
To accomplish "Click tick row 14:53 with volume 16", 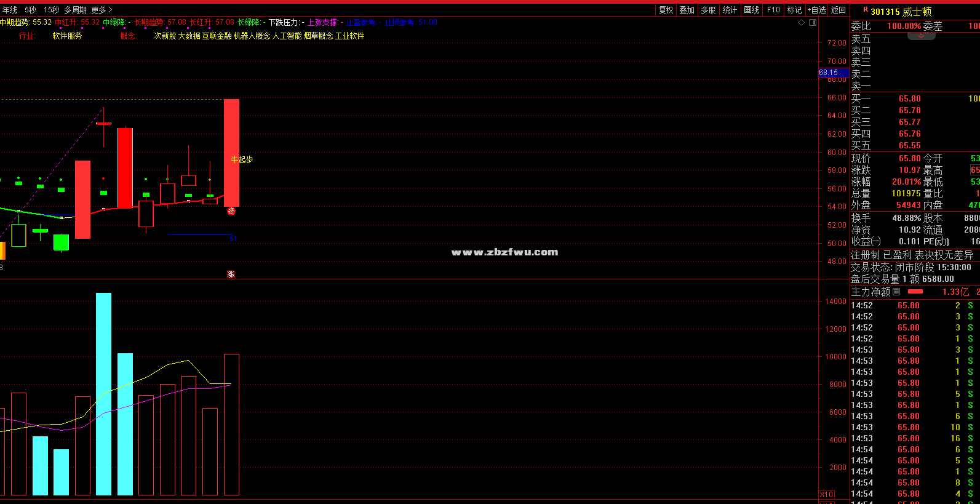I will pyautogui.click(x=912, y=439).
